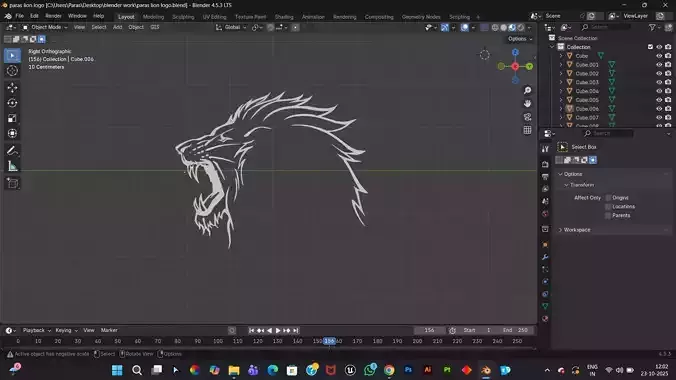Pick the Scale tool
The image size is (676, 380).
(12, 118)
